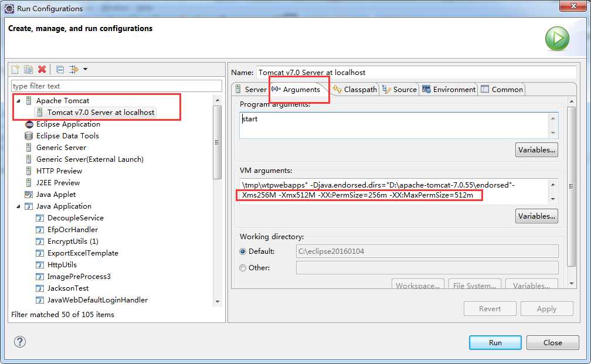
Task: Click the help question mark icon
Action: click(20, 342)
